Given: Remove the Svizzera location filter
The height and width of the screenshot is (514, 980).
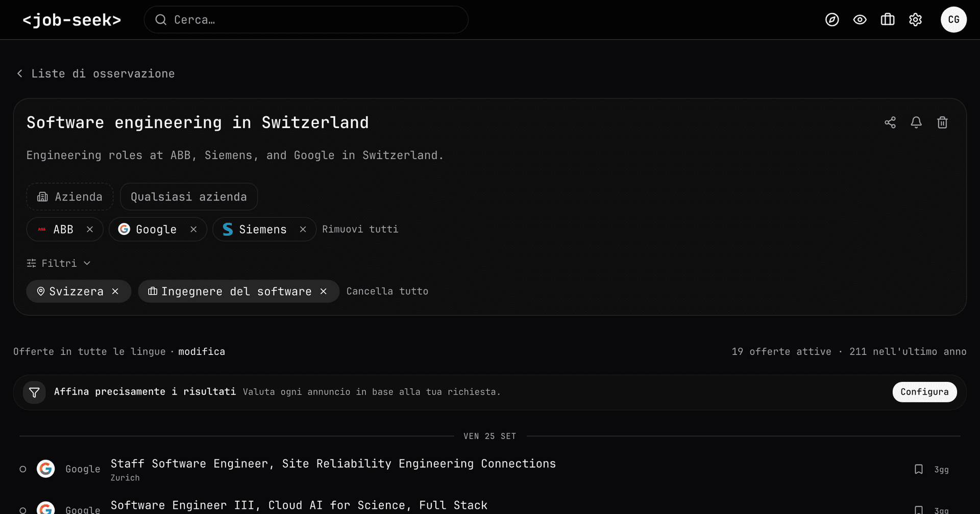Looking at the screenshot, I should 115,291.
